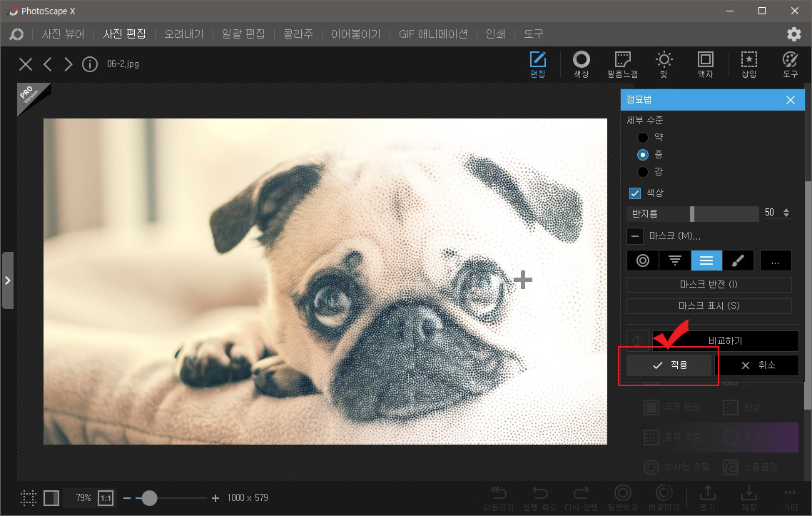Screen dimensions: 812x516
Task: Close the 점묘법 panel
Action: pyautogui.click(x=791, y=100)
